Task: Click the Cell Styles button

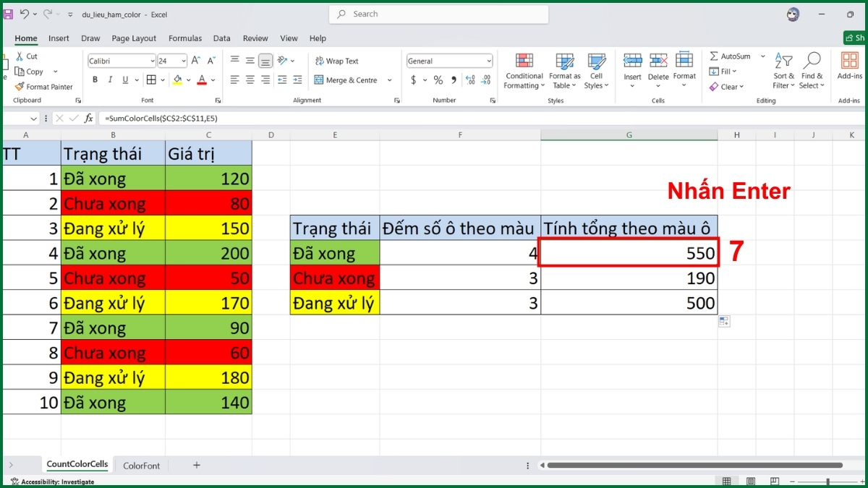Action: click(x=596, y=70)
